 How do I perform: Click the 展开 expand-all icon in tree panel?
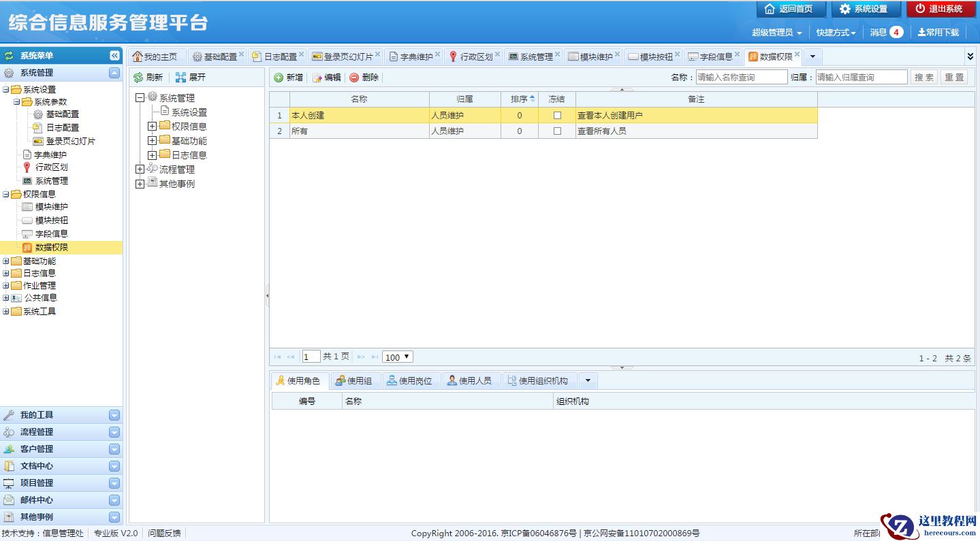180,78
